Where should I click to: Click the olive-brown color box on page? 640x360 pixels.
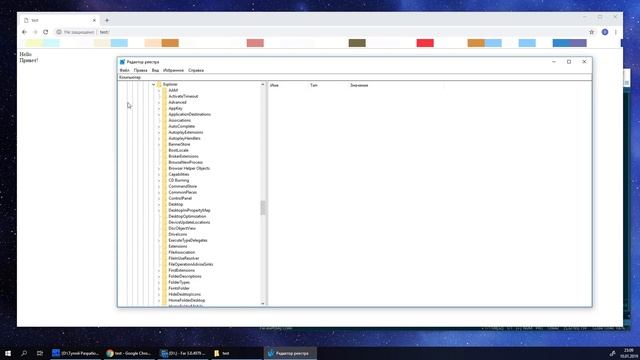357,43
